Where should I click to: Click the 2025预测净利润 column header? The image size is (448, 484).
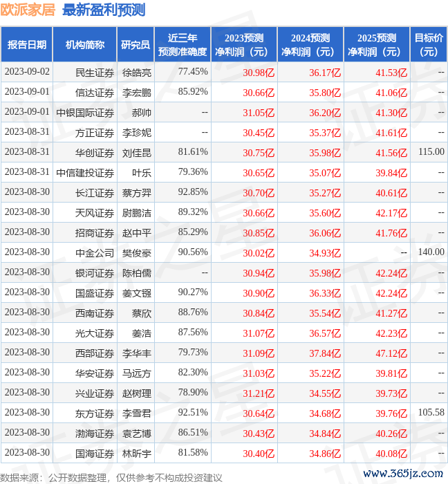coord(377,45)
